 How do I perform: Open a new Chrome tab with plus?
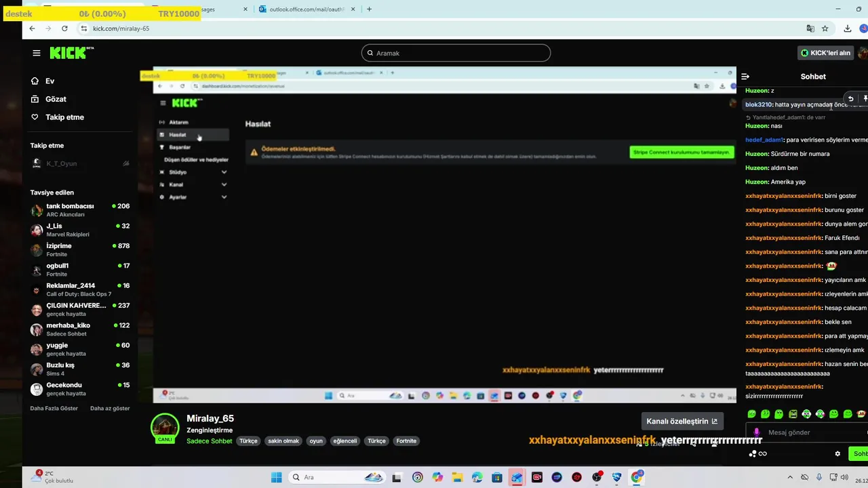coord(369,9)
